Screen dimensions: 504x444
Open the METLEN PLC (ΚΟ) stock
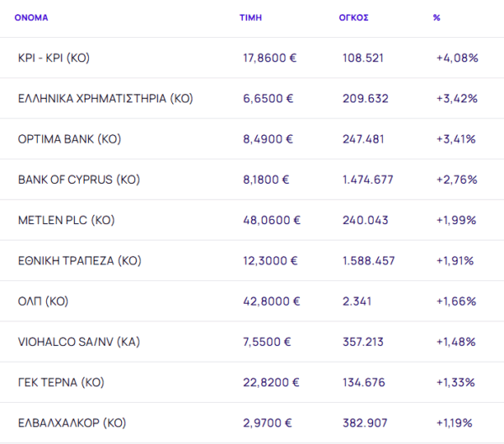coord(66,221)
